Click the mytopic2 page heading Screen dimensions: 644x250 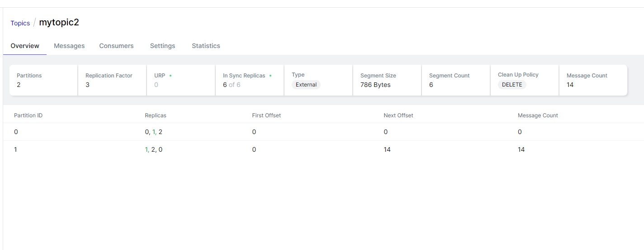pyautogui.click(x=59, y=22)
